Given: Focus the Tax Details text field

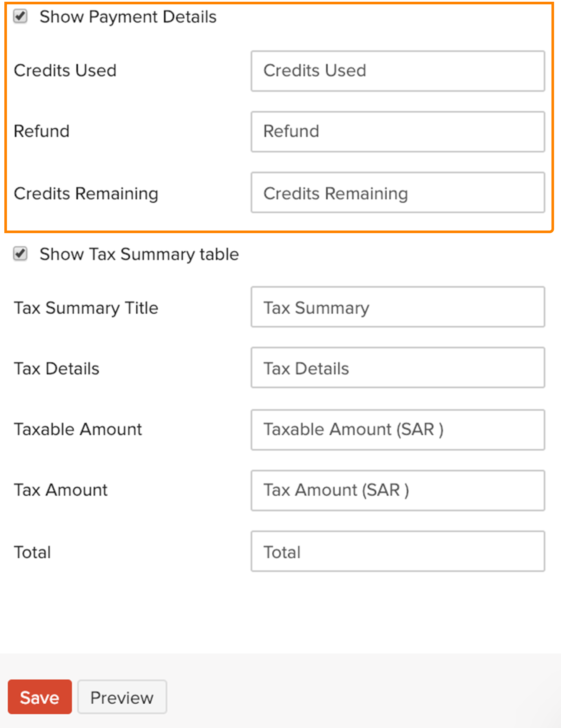Looking at the screenshot, I should 398,367.
